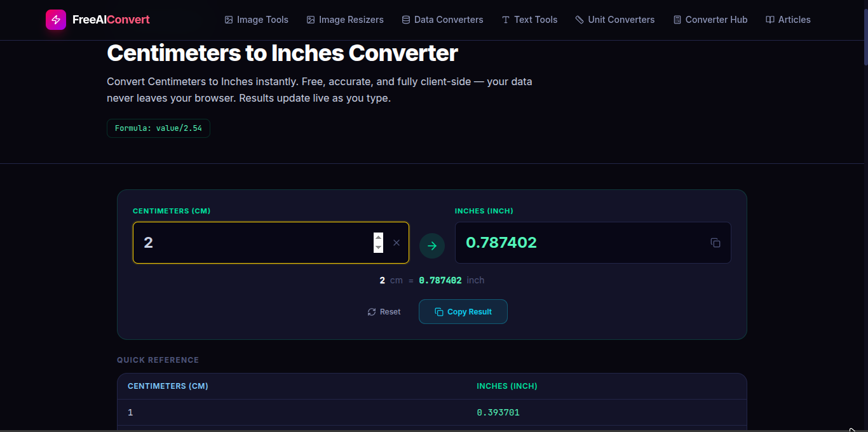Click the green arrow convert icon

tap(432, 245)
